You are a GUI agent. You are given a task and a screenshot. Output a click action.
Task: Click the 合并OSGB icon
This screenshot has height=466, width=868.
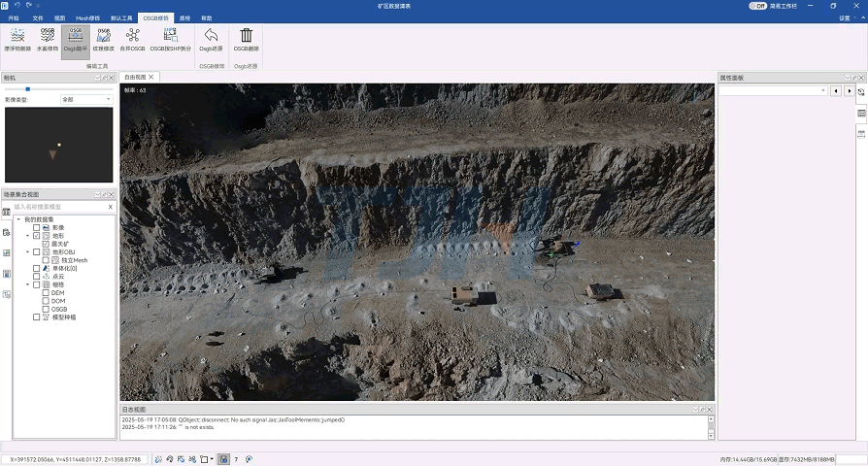(132, 38)
